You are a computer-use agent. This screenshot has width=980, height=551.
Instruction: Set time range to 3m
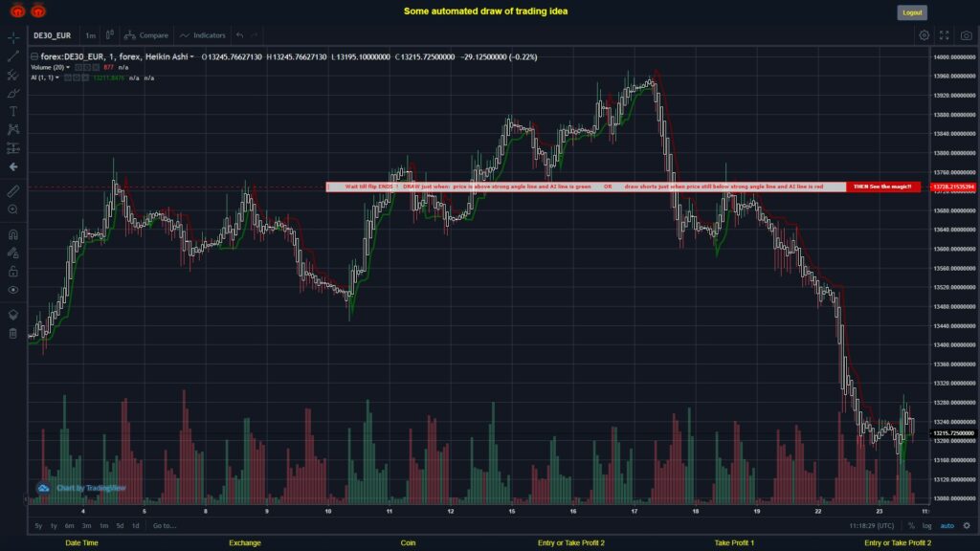86,526
